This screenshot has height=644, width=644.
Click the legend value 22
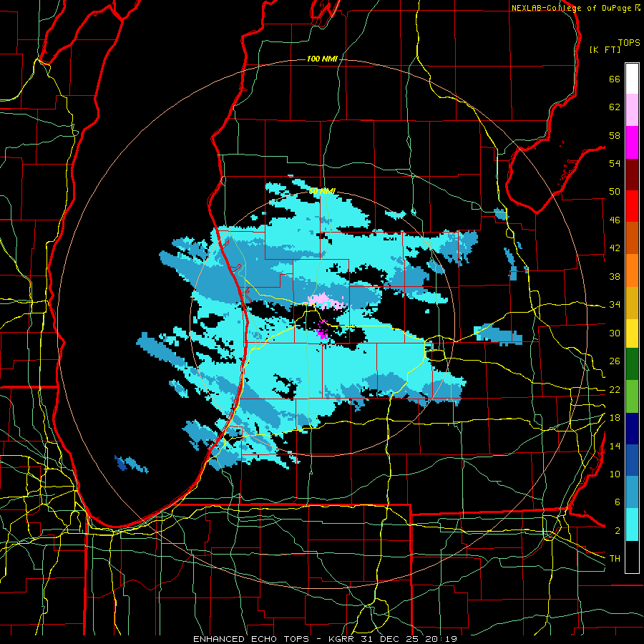615,390
